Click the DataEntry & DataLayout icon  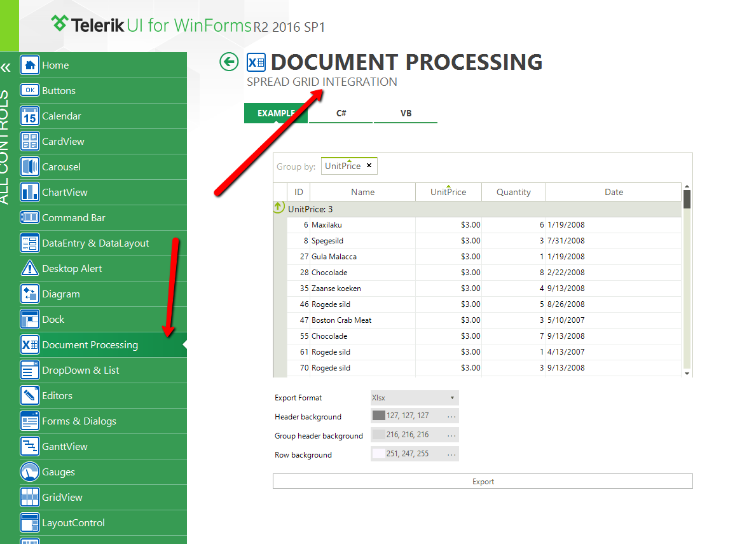pos(30,243)
